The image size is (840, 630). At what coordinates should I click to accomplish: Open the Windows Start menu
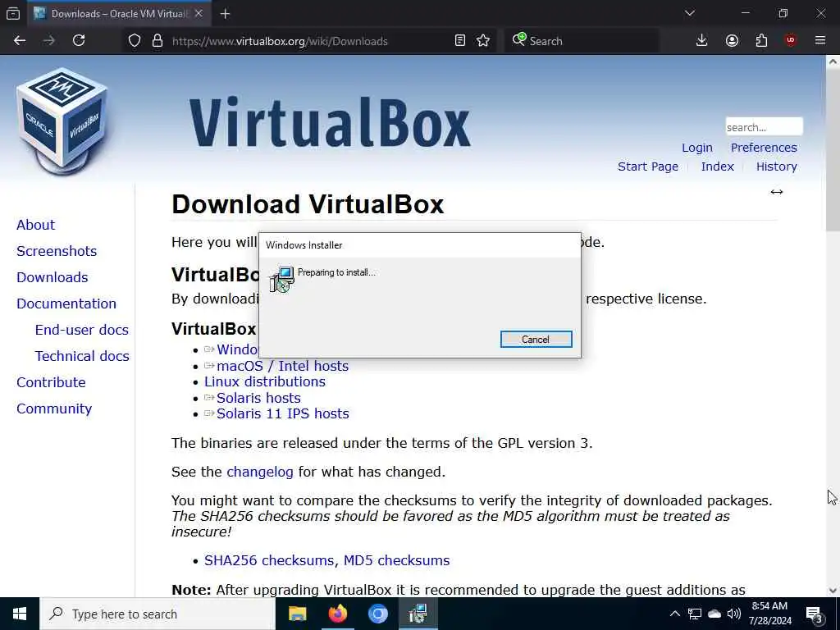click(x=20, y=614)
